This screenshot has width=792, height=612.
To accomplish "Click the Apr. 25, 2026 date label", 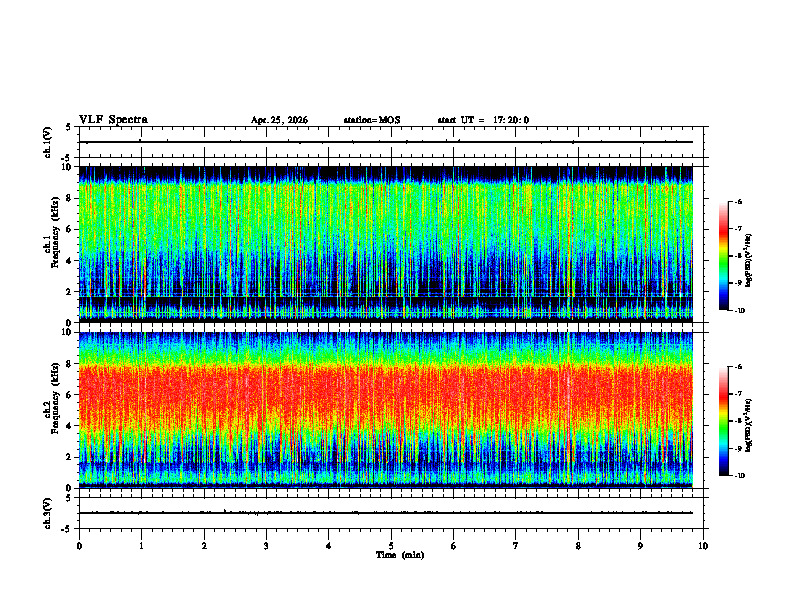I will click(279, 120).
